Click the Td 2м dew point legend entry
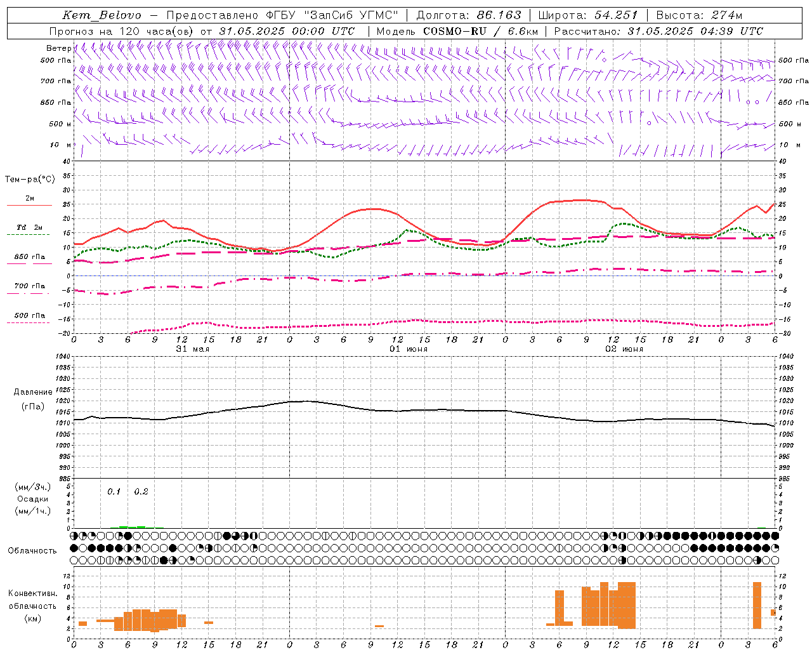Screen dimensions: 812x650 coord(30,227)
